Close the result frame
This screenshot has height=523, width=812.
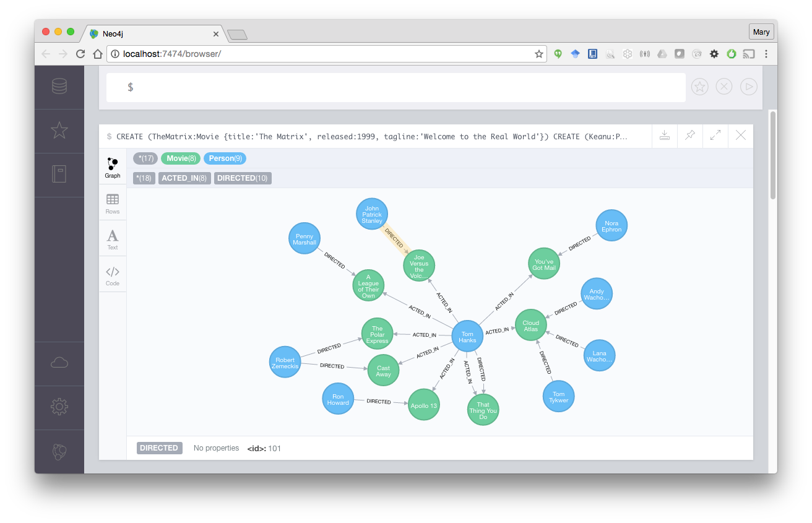point(741,136)
